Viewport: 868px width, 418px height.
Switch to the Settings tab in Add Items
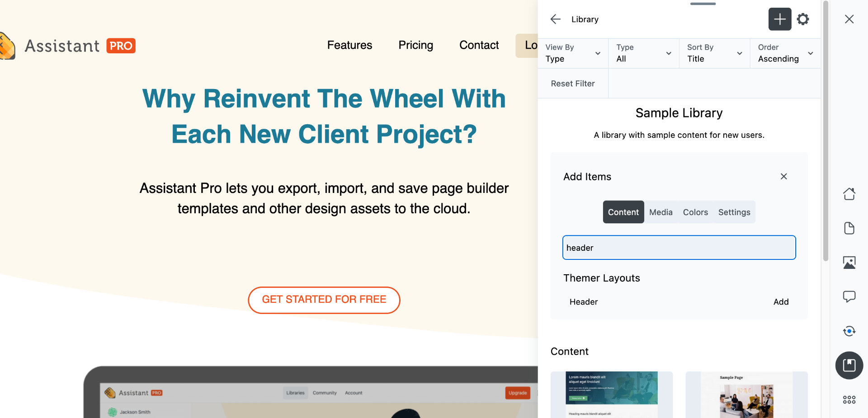[734, 212]
